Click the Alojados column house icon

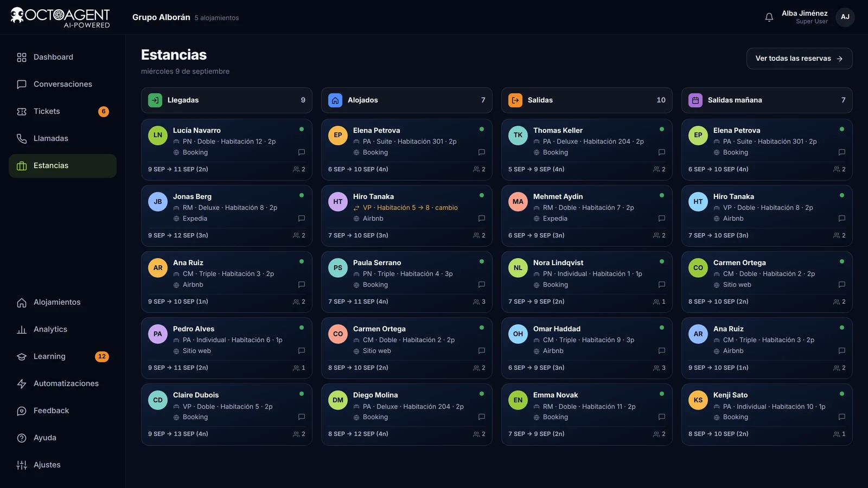click(x=335, y=100)
